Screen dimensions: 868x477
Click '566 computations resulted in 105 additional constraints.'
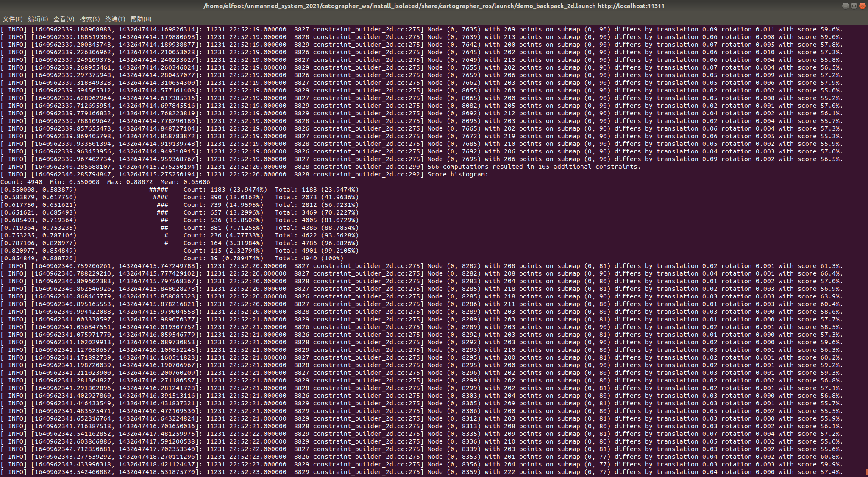coord(534,167)
